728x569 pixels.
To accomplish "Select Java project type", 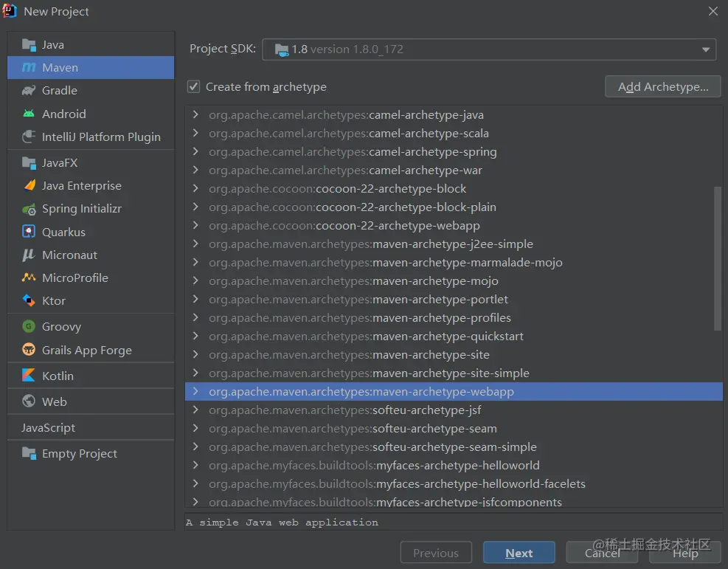I will [91, 45].
